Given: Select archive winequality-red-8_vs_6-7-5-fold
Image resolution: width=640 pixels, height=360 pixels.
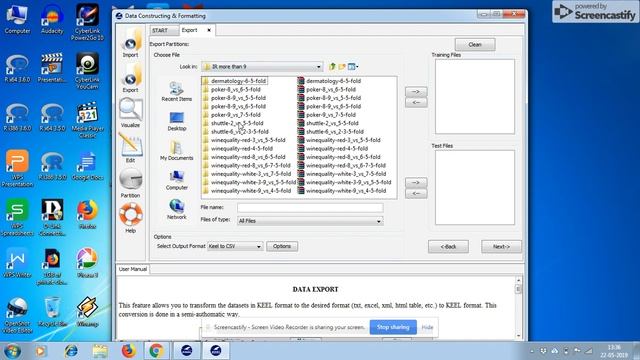Looking at the screenshot, I should point(342,165).
